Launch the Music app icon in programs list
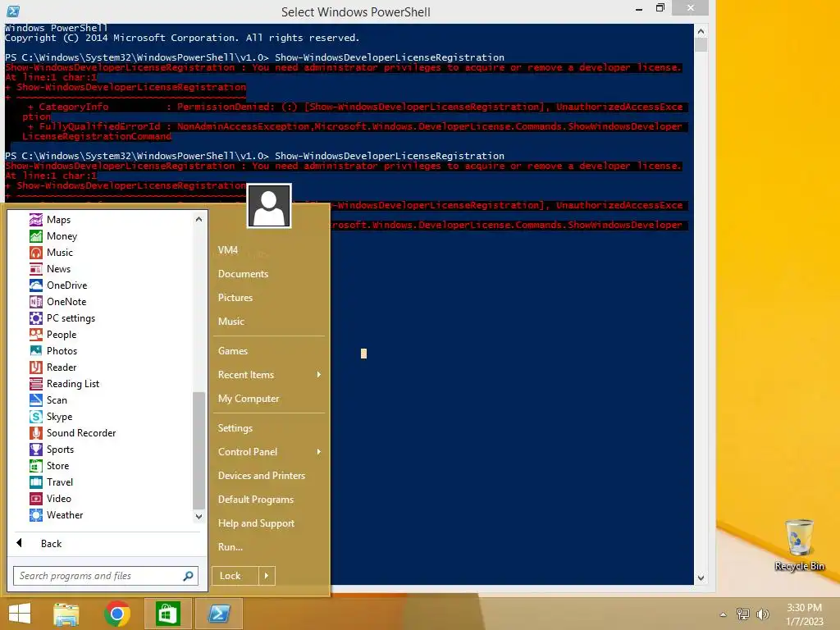 click(36, 253)
